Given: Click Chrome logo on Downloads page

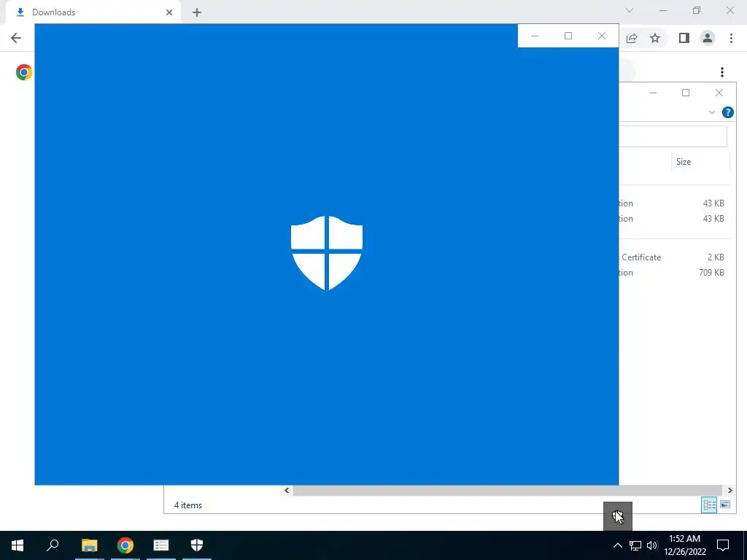Looking at the screenshot, I should 24,72.
